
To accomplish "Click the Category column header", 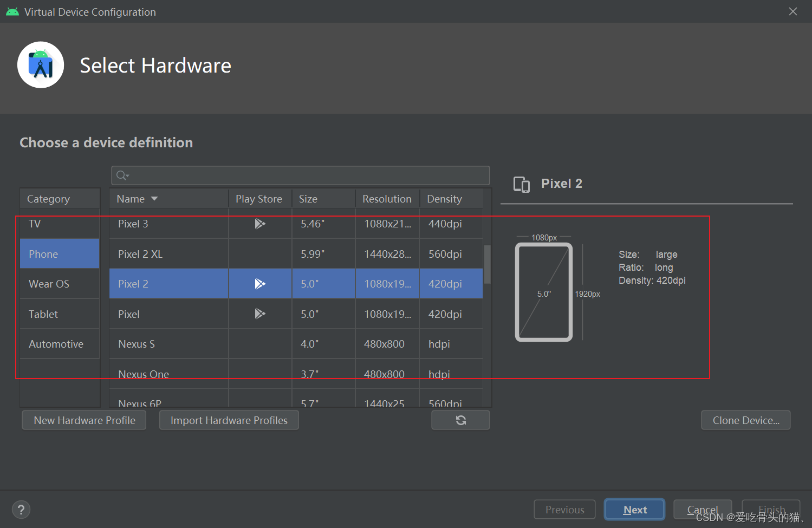I will point(60,199).
